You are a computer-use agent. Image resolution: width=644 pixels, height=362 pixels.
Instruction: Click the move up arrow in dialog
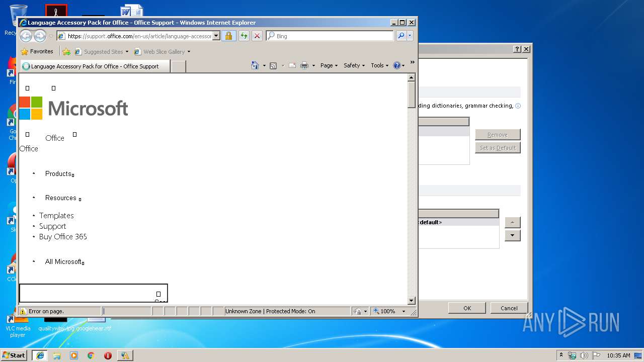pyautogui.click(x=512, y=222)
